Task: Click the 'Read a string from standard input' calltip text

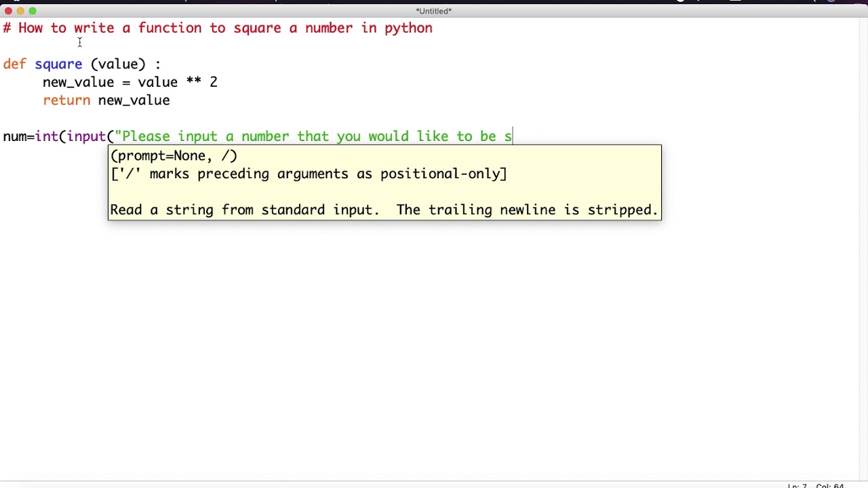Action: [384, 210]
